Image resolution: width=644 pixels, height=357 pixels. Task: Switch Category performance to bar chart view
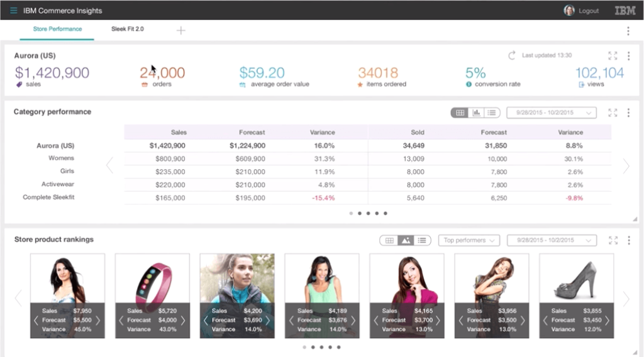tap(476, 113)
